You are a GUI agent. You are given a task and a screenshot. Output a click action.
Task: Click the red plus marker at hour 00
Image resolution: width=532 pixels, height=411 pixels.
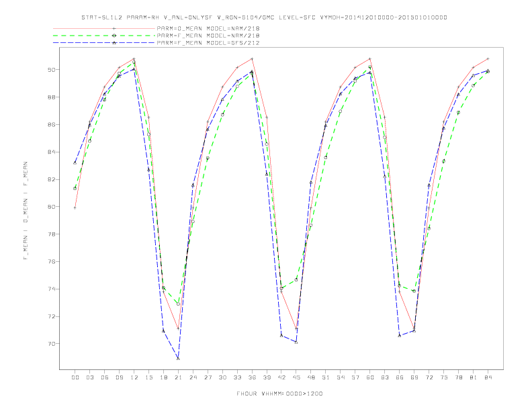[75, 208]
